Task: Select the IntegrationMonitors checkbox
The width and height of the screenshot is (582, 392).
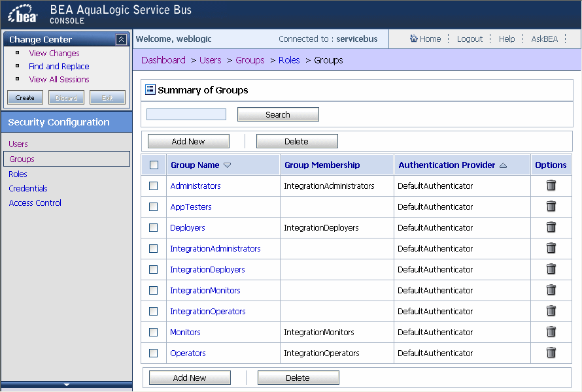Action: coord(153,290)
